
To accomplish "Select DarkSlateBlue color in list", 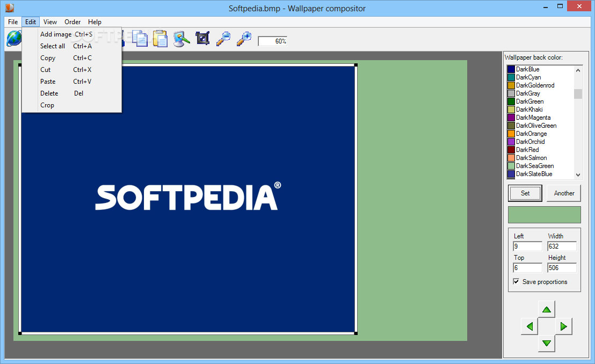I will [x=540, y=174].
